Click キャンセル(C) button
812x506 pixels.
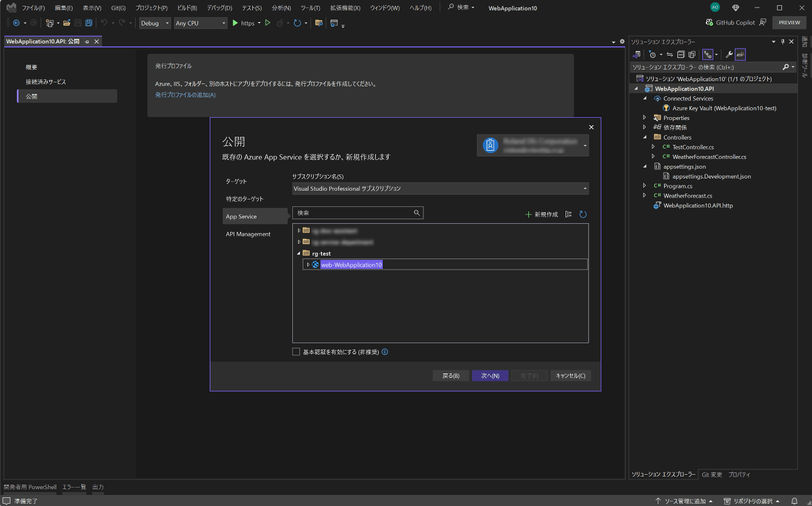(571, 376)
